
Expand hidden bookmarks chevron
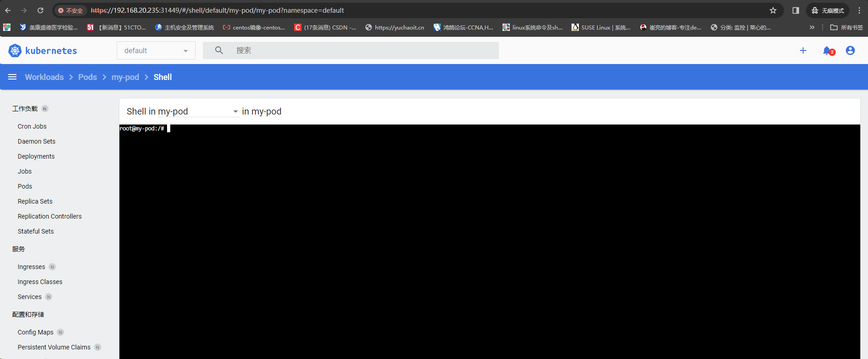[x=812, y=27]
